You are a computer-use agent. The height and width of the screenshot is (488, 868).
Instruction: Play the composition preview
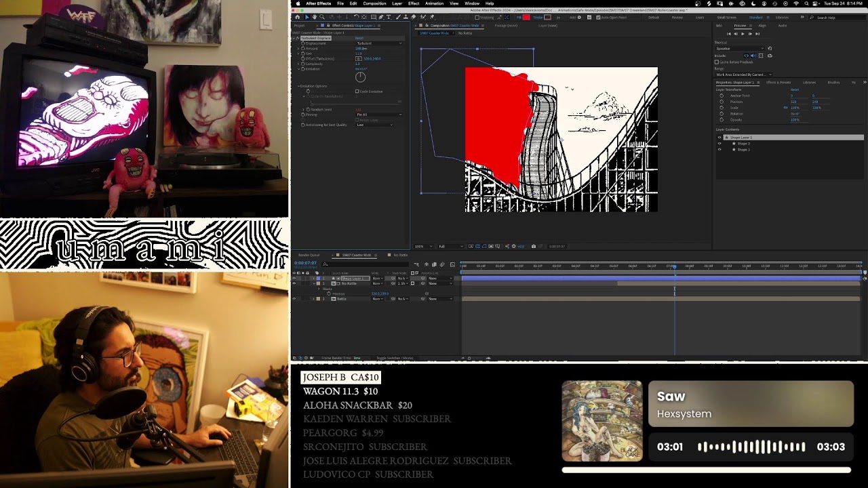coord(743,34)
